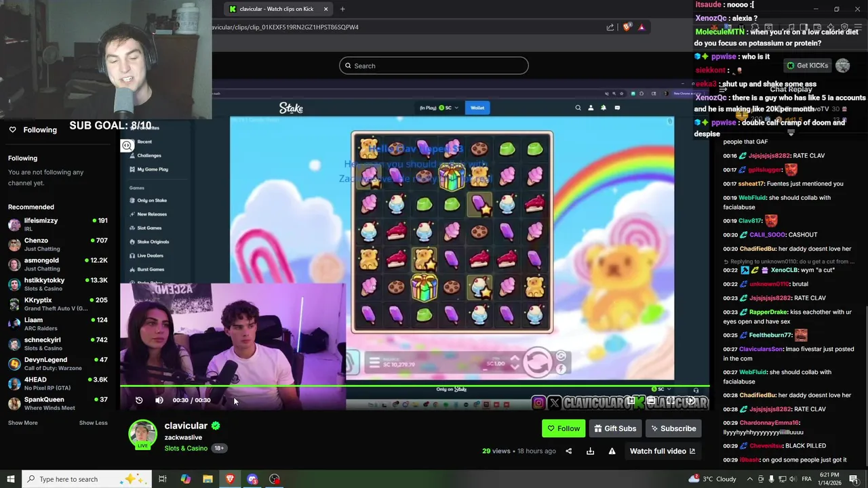Click the heart icon beside Following in sidebar
The image size is (868, 488).
(x=12, y=129)
